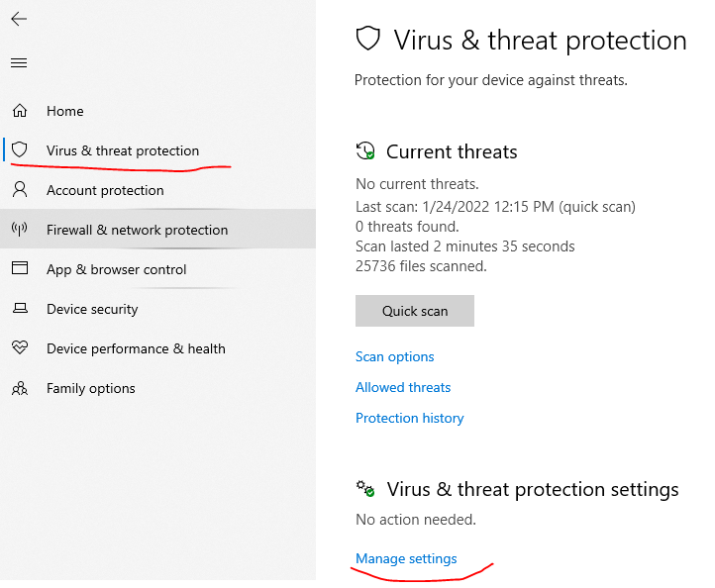Click the Device performance heart icon
Viewport: 715px width, 588px height.
click(x=20, y=347)
